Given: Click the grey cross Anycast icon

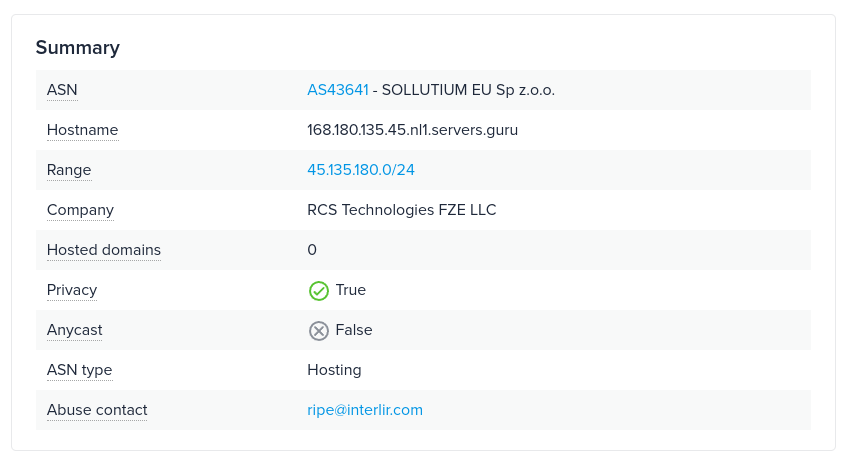Looking at the screenshot, I should point(319,331).
